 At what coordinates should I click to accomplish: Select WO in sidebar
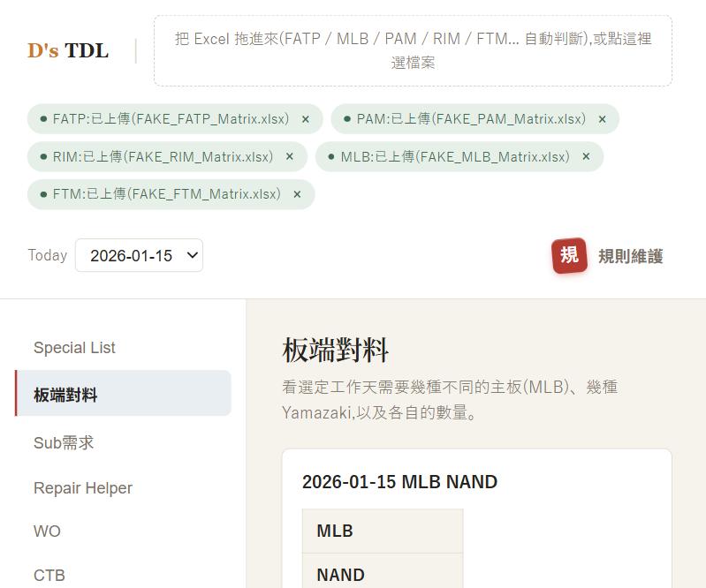pos(47,531)
